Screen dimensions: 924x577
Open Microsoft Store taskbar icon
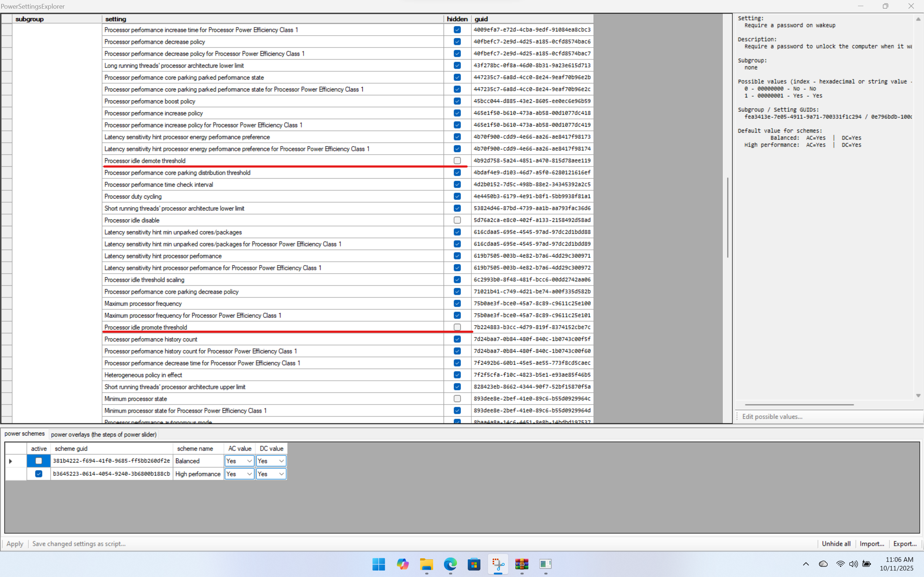[x=474, y=564]
